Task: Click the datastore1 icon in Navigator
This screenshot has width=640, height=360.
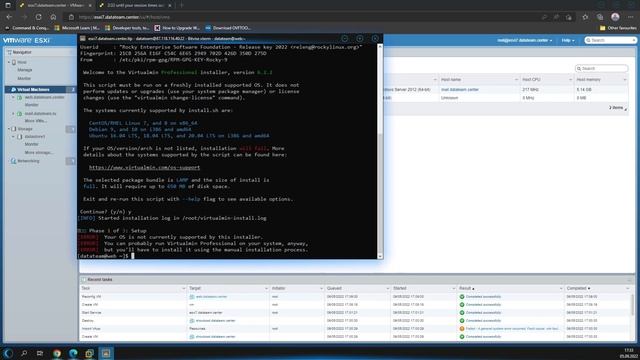Action: [20, 136]
